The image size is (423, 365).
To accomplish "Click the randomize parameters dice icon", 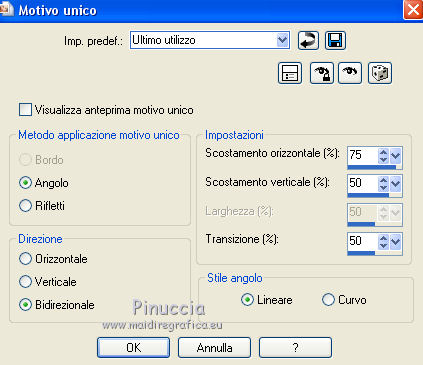I will pyautogui.click(x=380, y=73).
